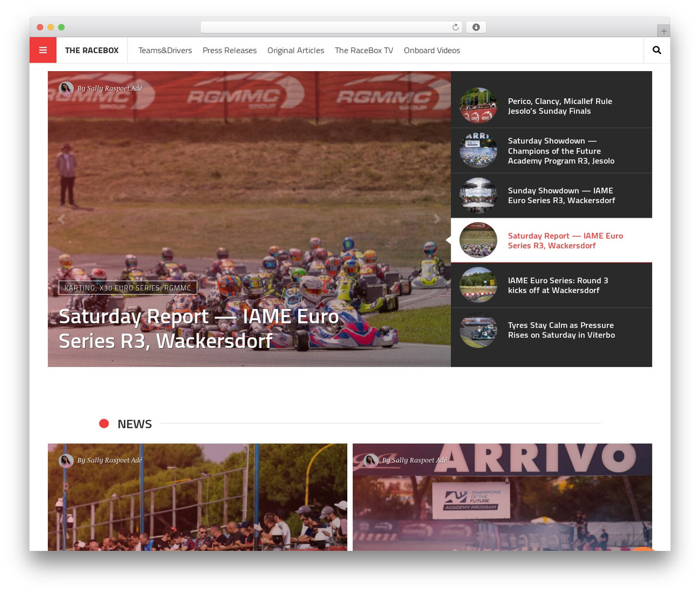Open Onboard Videos section
This screenshot has height=593, width=700.
[x=432, y=50]
